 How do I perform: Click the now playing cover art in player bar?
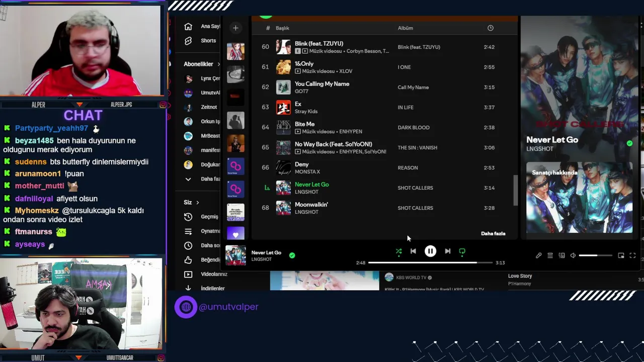pos(235,255)
